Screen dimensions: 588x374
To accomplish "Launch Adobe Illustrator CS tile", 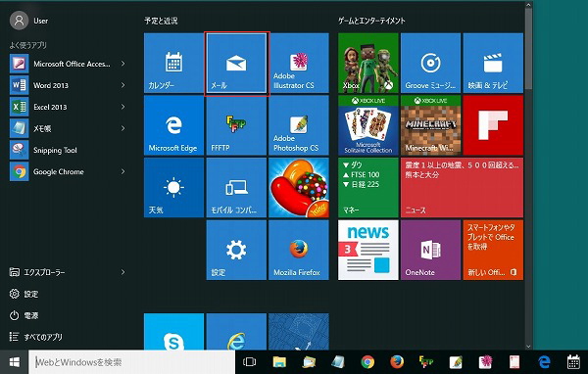I will (x=299, y=63).
